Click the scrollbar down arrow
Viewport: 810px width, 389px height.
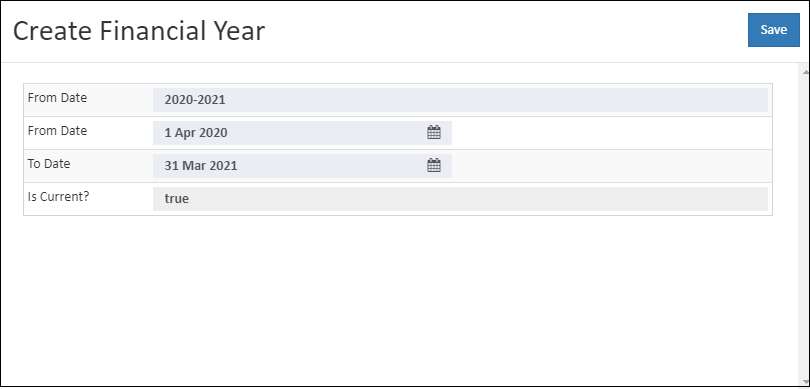click(805, 383)
